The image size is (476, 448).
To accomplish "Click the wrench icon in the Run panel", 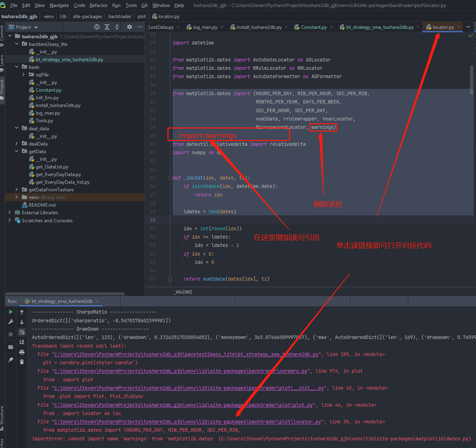I will [x=11, y=322].
